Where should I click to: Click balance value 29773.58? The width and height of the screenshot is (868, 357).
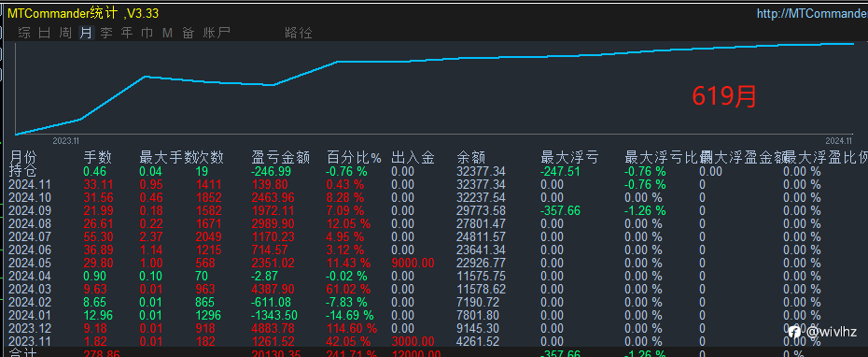pos(481,210)
